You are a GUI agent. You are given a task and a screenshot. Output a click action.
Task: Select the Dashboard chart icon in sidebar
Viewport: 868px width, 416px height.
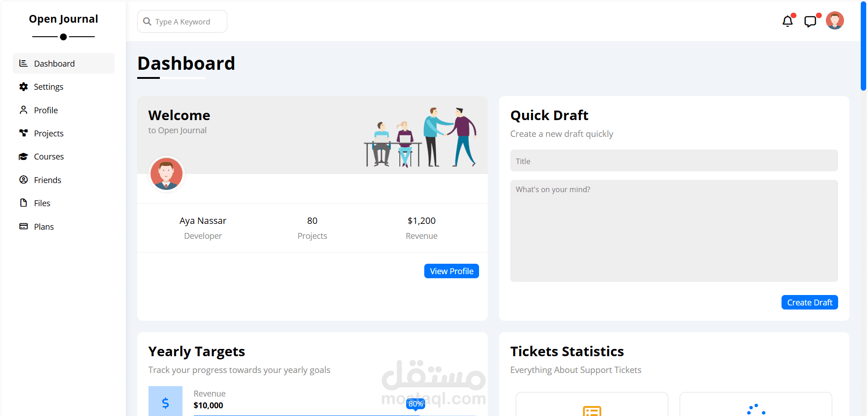click(24, 63)
